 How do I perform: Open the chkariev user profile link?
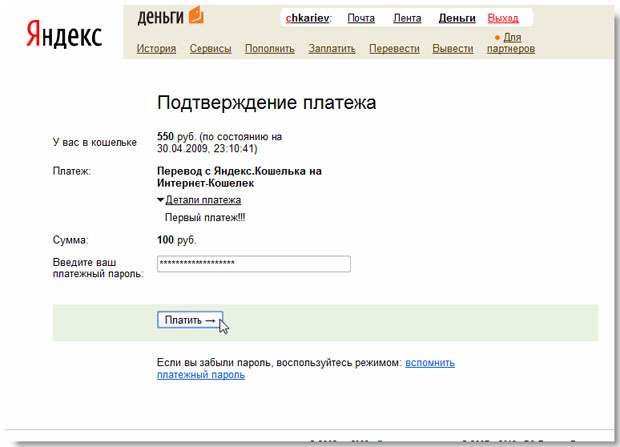308,18
